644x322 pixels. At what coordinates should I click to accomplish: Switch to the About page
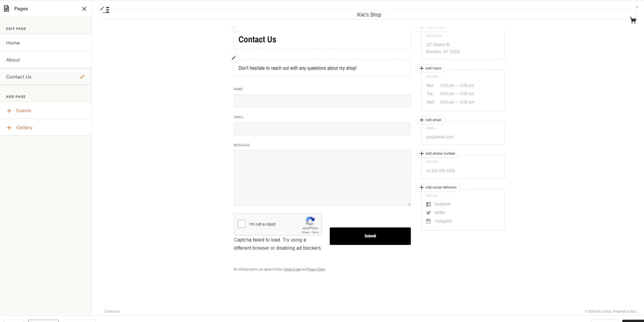[13, 59]
